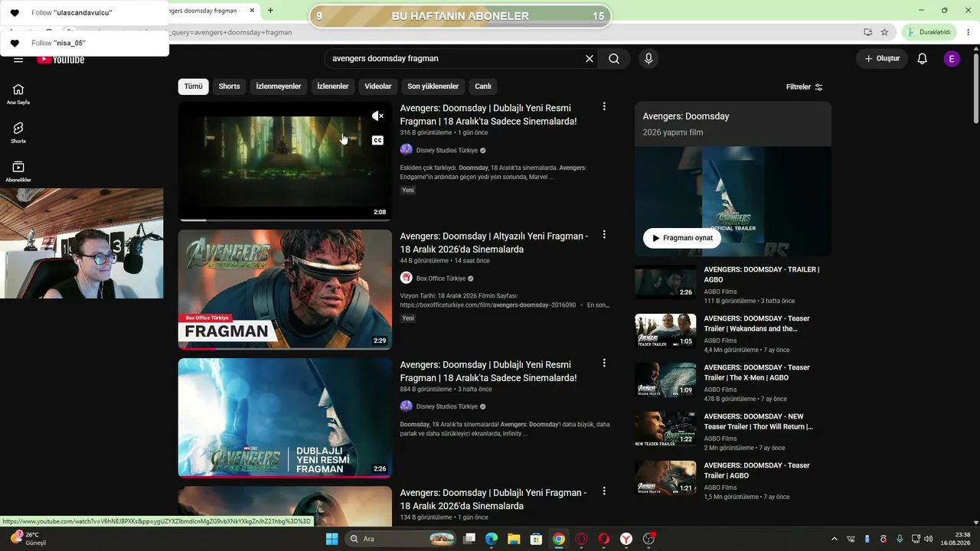Select the İzlenenler filter chip
Viewport: 980px width, 551px height.
pos(333,86)
